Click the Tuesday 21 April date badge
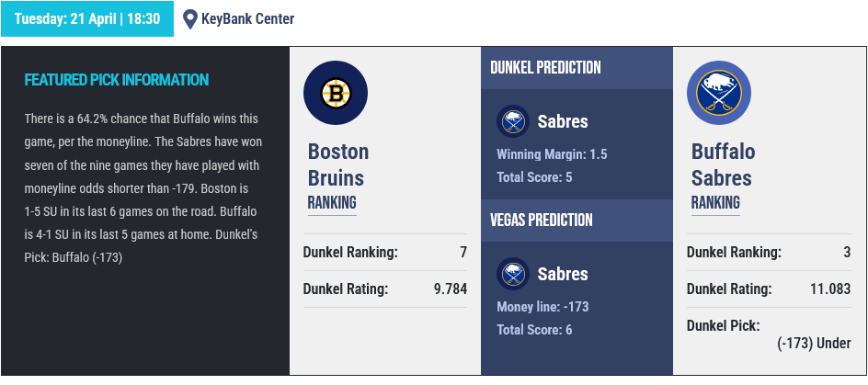Image resolution: width=868 pixels, height=385 pixels. (87, 18)
